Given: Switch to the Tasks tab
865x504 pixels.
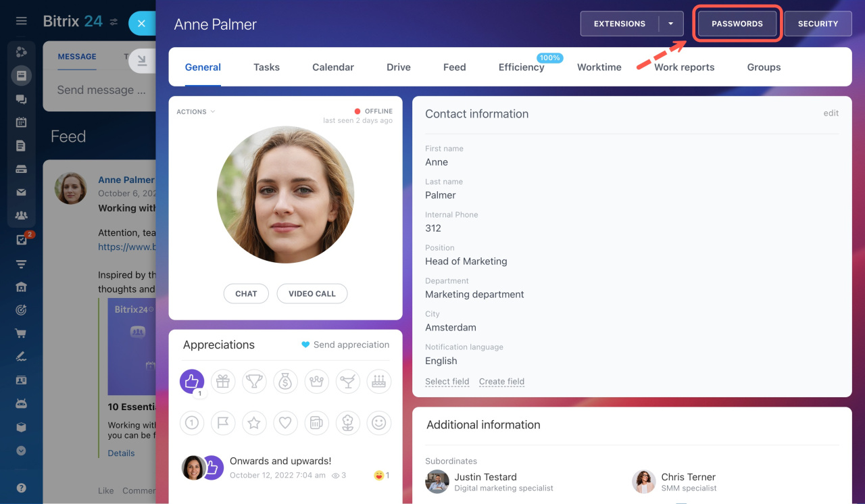Looking at the screenshot, I should [x=266, y=68].
